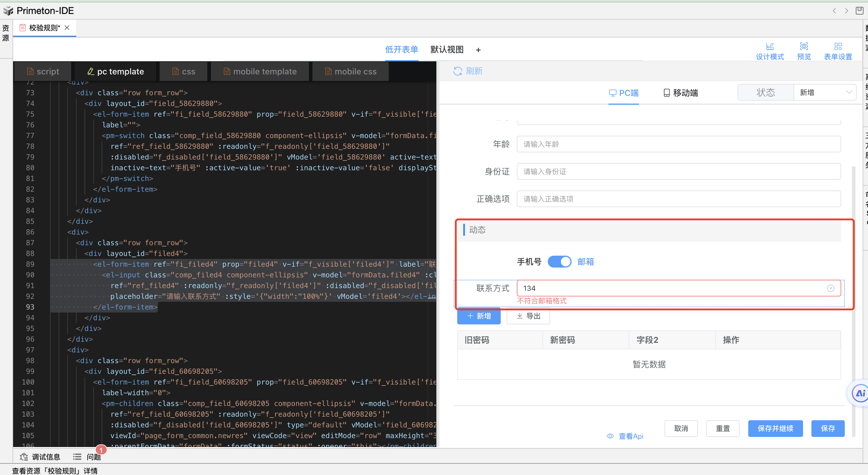Switch preview to PC端

point(624,93)
